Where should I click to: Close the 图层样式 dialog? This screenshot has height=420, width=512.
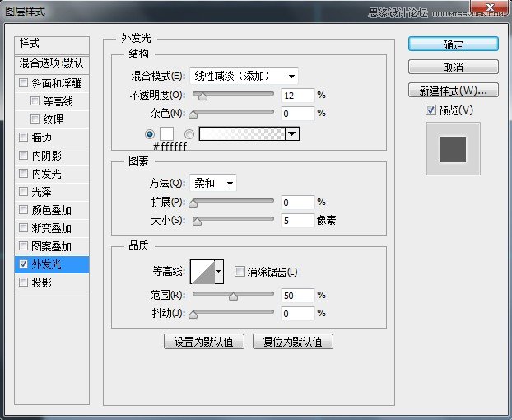tap(490, 7)
